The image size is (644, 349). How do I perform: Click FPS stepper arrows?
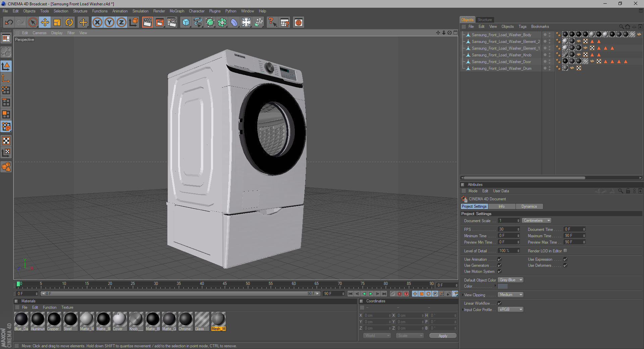coord(518,229)
